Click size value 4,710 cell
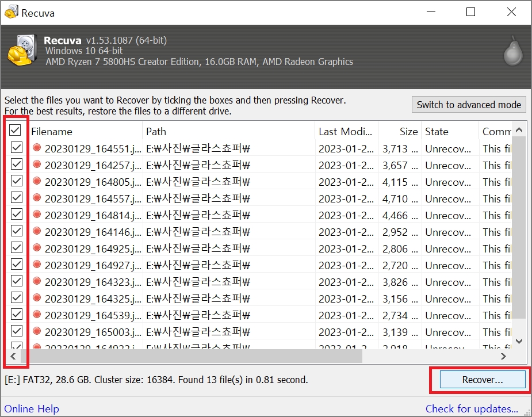The width and height of the screenshot is (532, 417). 400,198
